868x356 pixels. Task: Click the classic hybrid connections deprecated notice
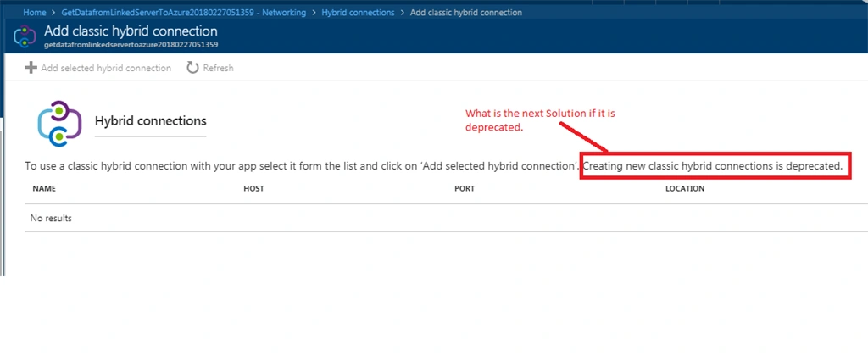(713, 165)
